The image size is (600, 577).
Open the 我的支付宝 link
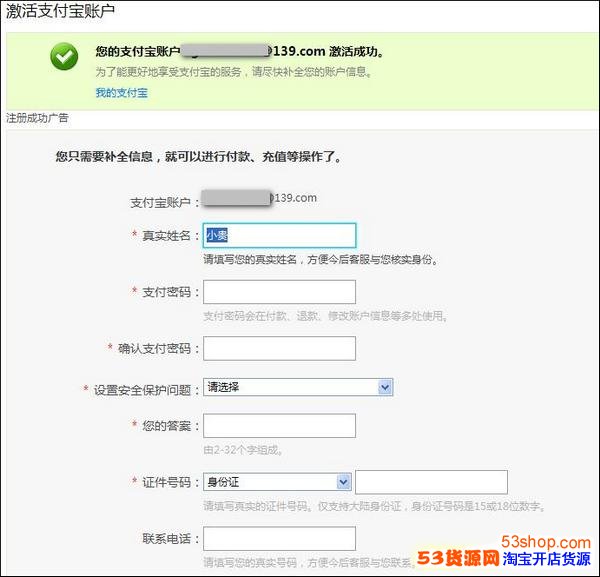[x=122, y=93]
